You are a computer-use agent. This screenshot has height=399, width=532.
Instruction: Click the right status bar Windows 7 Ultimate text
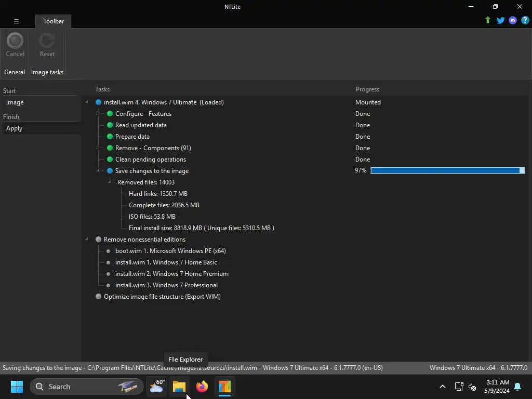click(x=478, y=368)
